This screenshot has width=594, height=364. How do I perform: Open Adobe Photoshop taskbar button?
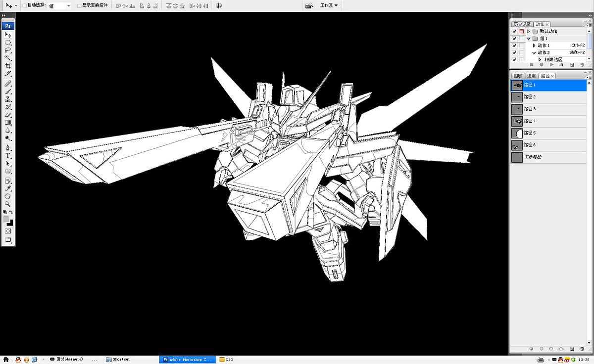pos(188,360)
